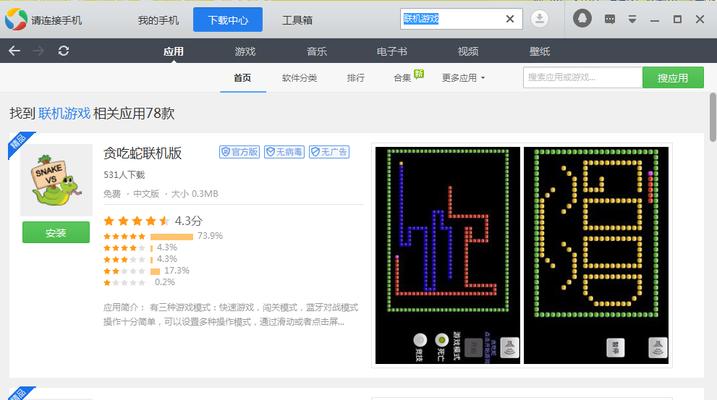
Task: Click the 大小 0.3MB size text
Action: (195, 194)
